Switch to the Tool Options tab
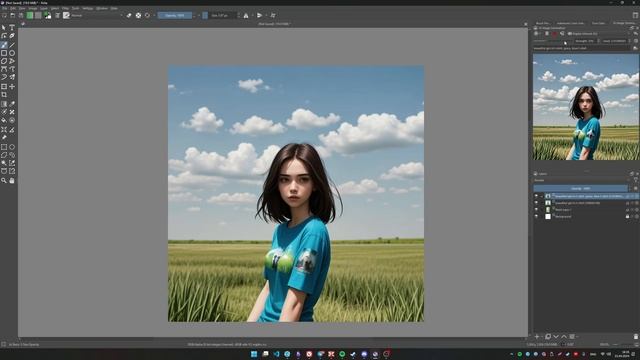This screenshot has height=360, width=640. pos(599,23)
